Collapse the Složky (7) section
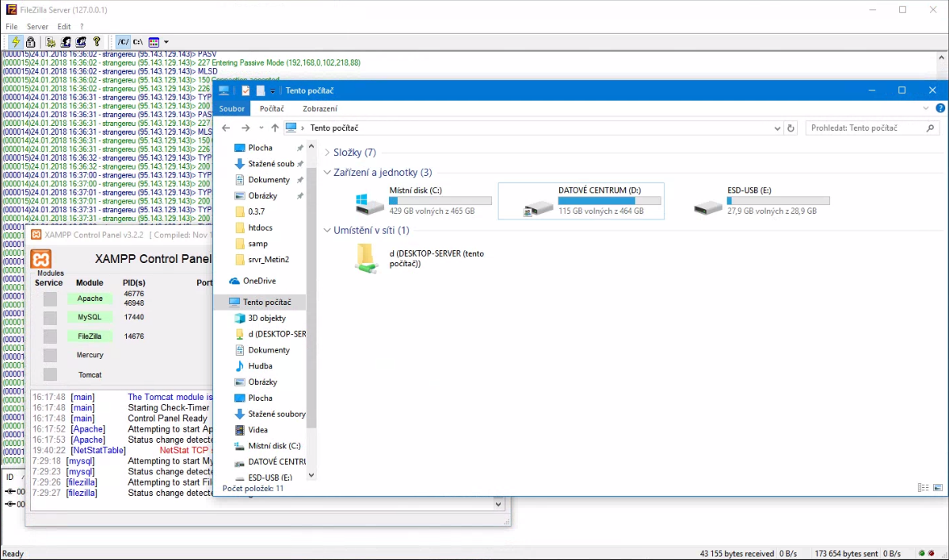The height and width of the screenshot is (560, 949). (x=327, y=153)
